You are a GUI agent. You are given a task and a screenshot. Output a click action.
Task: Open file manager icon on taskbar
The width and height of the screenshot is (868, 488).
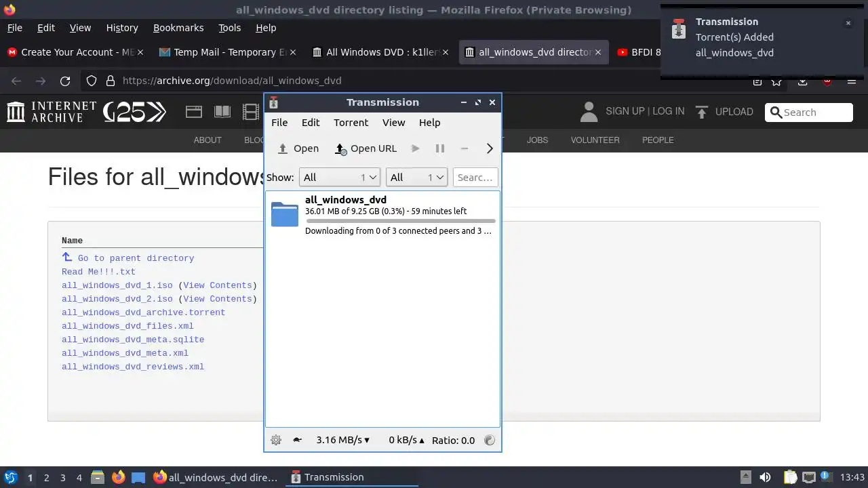point(97,477)
